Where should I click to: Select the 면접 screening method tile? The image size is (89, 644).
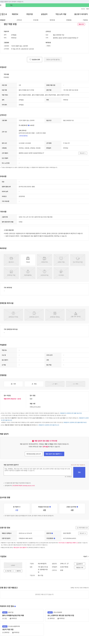pyautogui.click(x=34, y=384)
